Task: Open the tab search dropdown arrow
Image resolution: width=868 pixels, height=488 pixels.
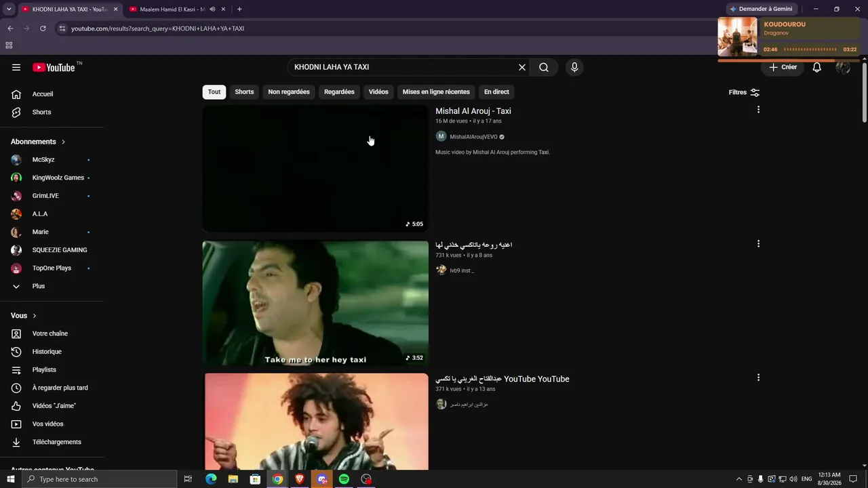Action: pyautogui.click(x=9, y=9)
